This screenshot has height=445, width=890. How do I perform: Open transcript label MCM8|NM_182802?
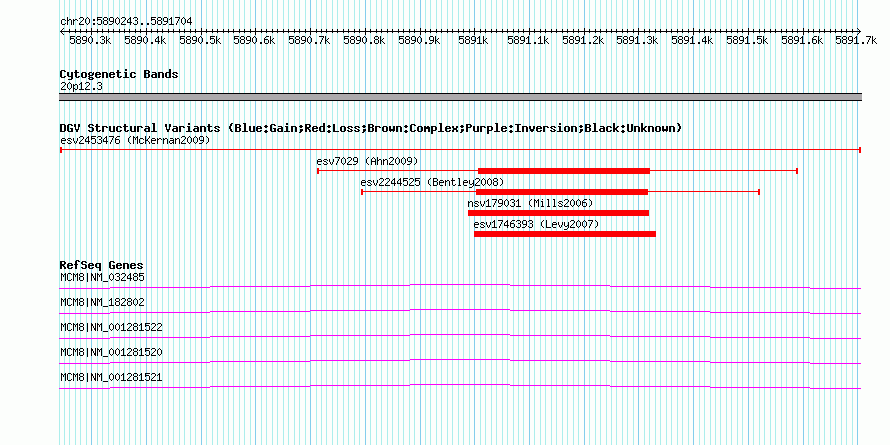(x=102, y=303)
